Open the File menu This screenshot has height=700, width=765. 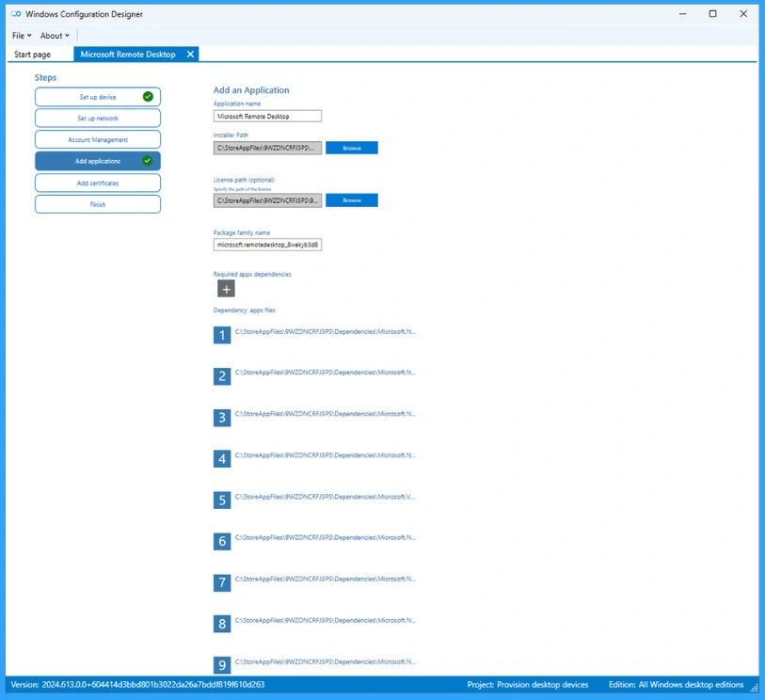click(x=22, y=36)
